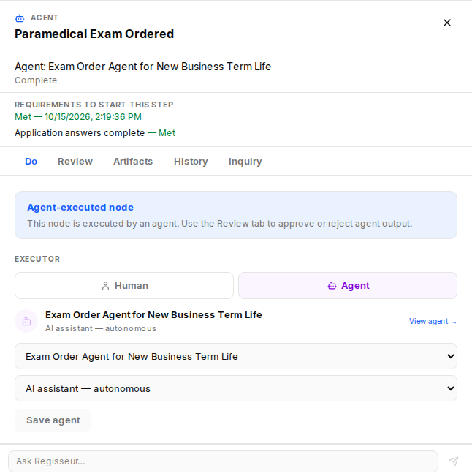Viewport: 472px width, 476px height.
Task: Click the Application answers complete requirement
Action: [x=95, y=133]
